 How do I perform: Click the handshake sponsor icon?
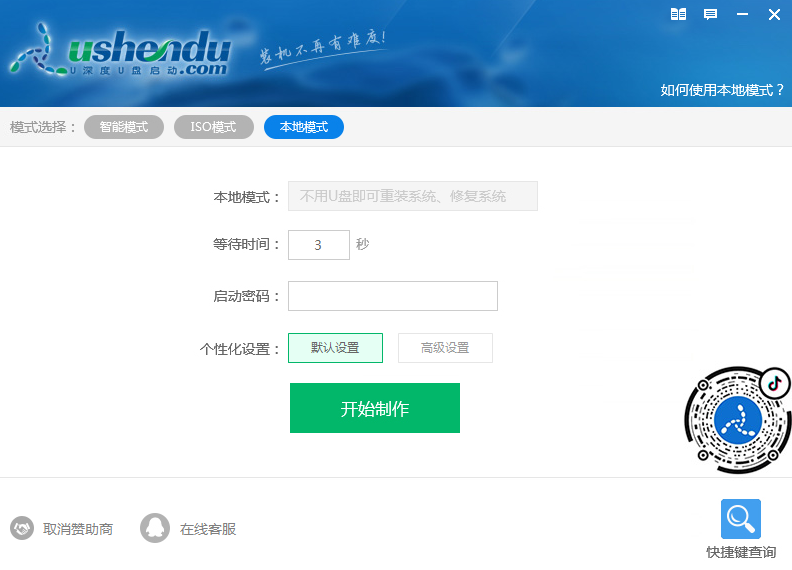click(x=22, y=528)
